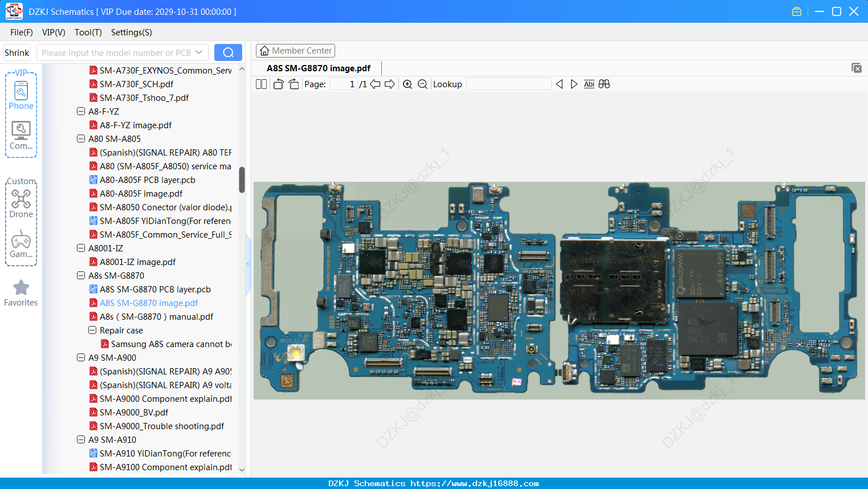Viewport: 868px width, 489px height.
Task: Zoom out of the PDF
Action: click(x=422, y=84)
